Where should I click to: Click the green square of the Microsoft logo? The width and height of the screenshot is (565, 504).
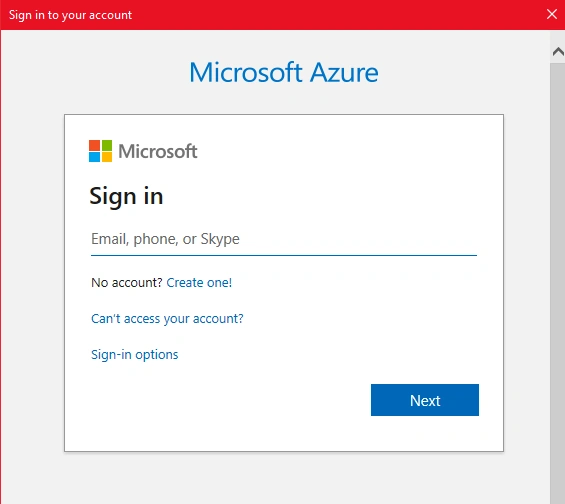[106, 145]
